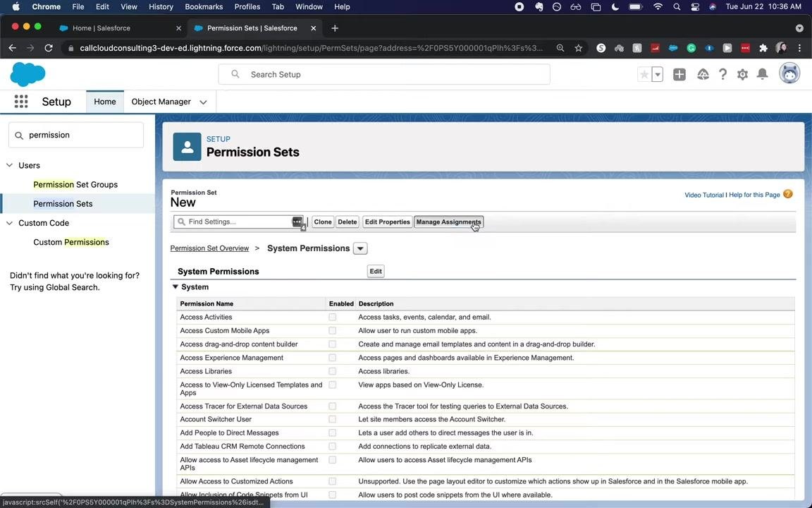Tick Add Tableau CRM Remote Connections checkbox
The image size is (812, 508).
click(333, 447)
